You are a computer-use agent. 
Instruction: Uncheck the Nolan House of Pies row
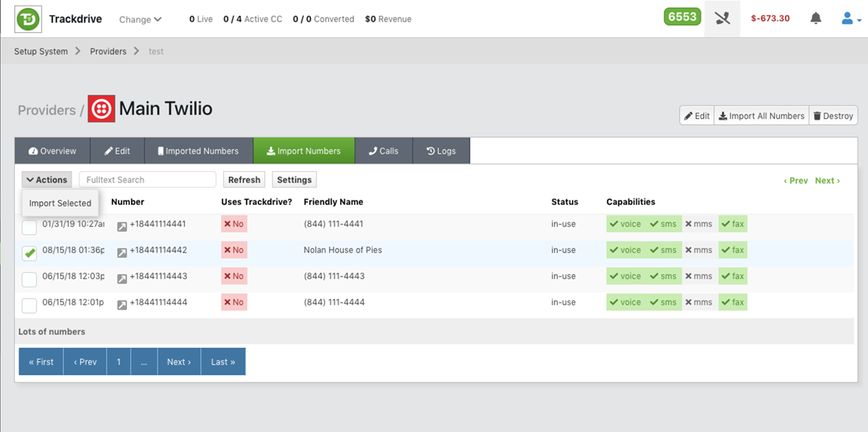[29, 253]
